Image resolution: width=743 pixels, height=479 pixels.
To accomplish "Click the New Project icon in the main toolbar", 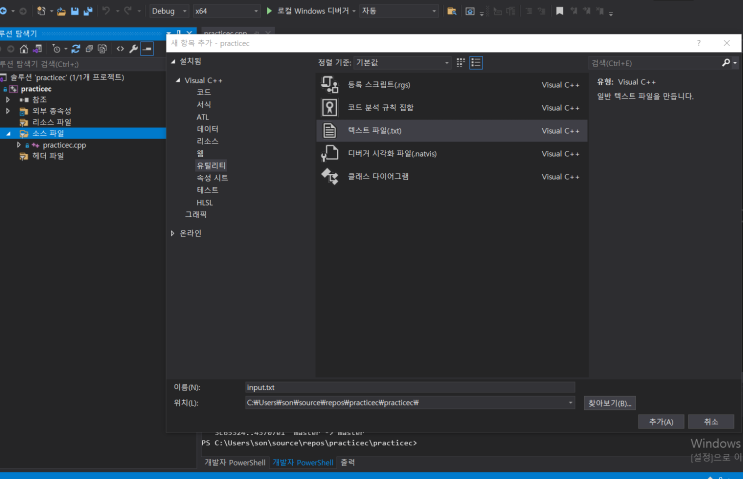I will (41, 11).
